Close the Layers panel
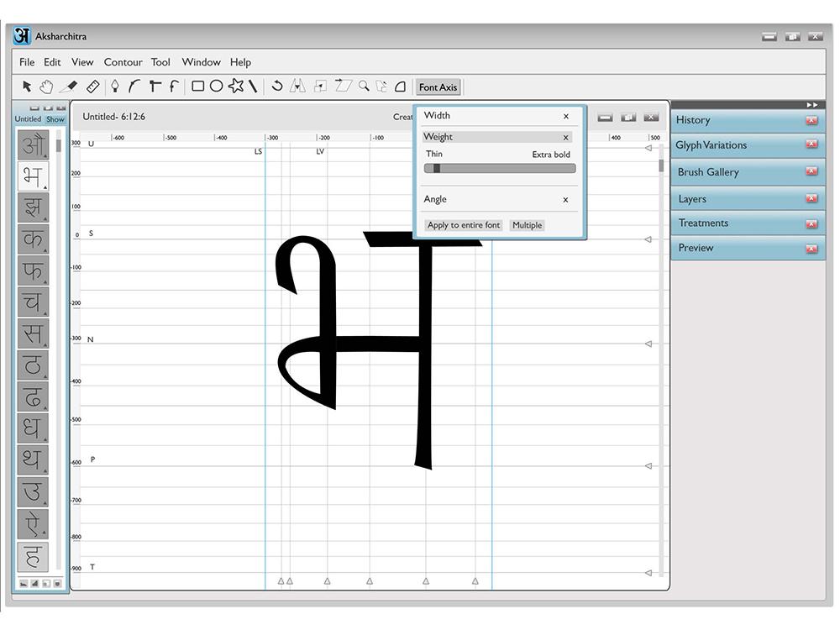The height and width of the screenshot is (630, 840). [811, 198]
